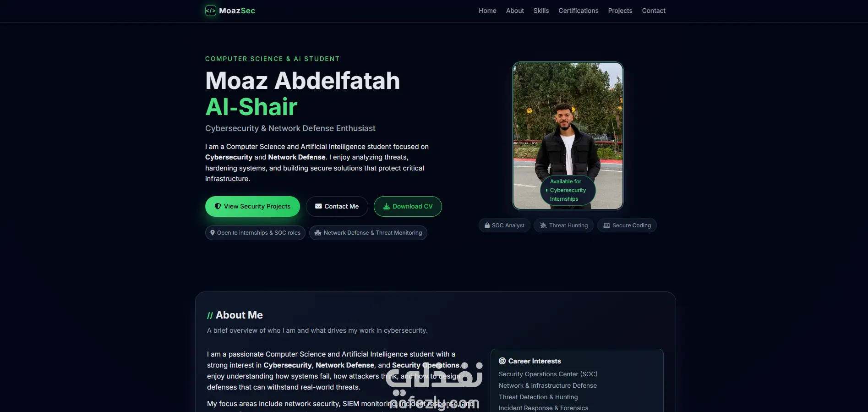Click the MoazSec code bracket logo icon

211,11
